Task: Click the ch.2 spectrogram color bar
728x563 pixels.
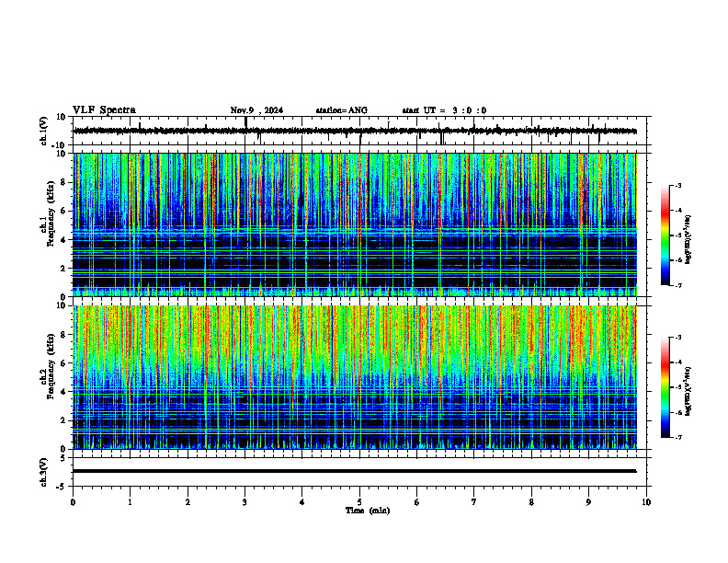Action: 665,387
